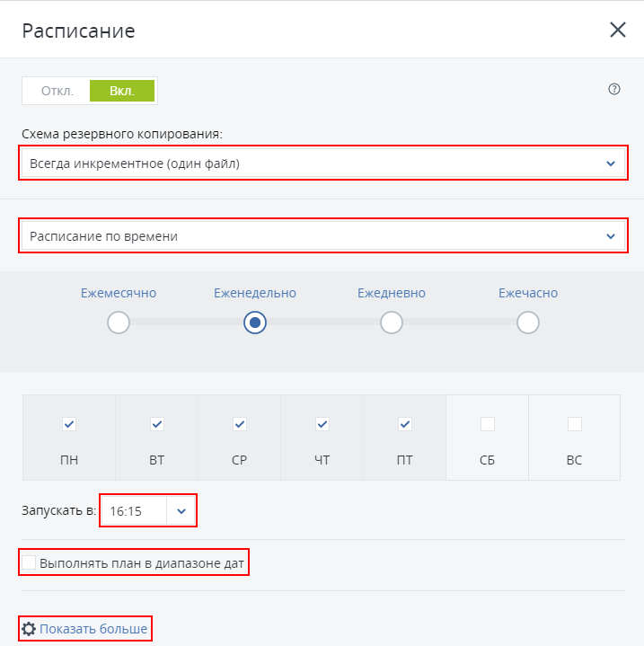Click the gear icon near Показать больше
The image size is (644, 646).
29,629
